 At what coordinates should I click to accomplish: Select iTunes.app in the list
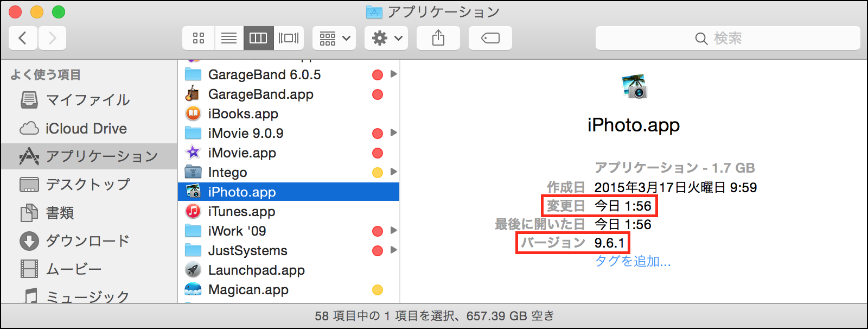coord(289,211)
